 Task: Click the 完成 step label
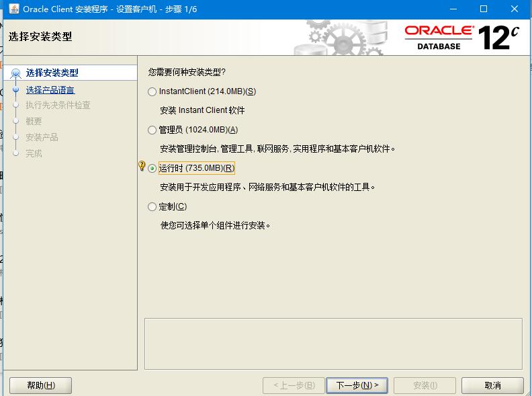pos(34,153)
